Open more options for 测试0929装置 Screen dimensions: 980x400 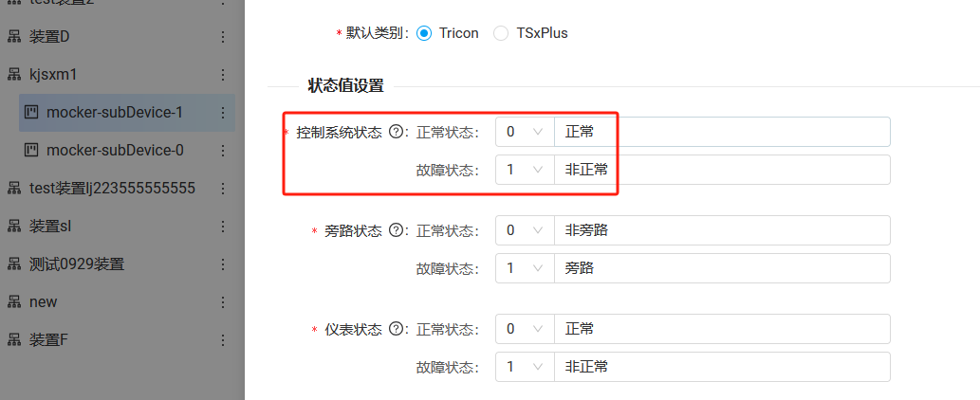[x=223, y=264]
